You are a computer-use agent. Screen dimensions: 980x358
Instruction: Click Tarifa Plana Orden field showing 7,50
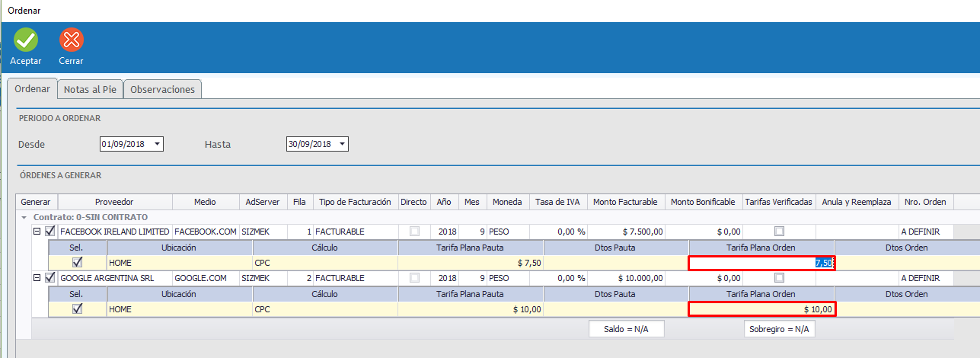[761, 263]
